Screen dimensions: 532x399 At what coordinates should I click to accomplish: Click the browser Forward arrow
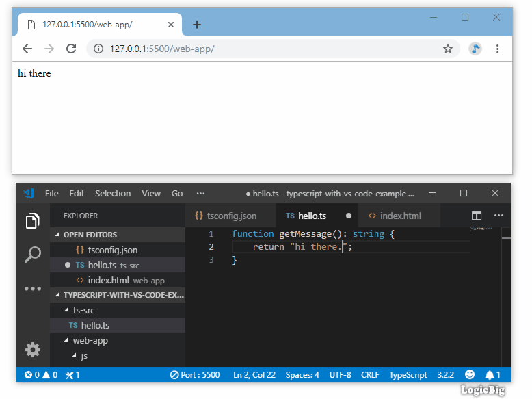coord(49,49)
